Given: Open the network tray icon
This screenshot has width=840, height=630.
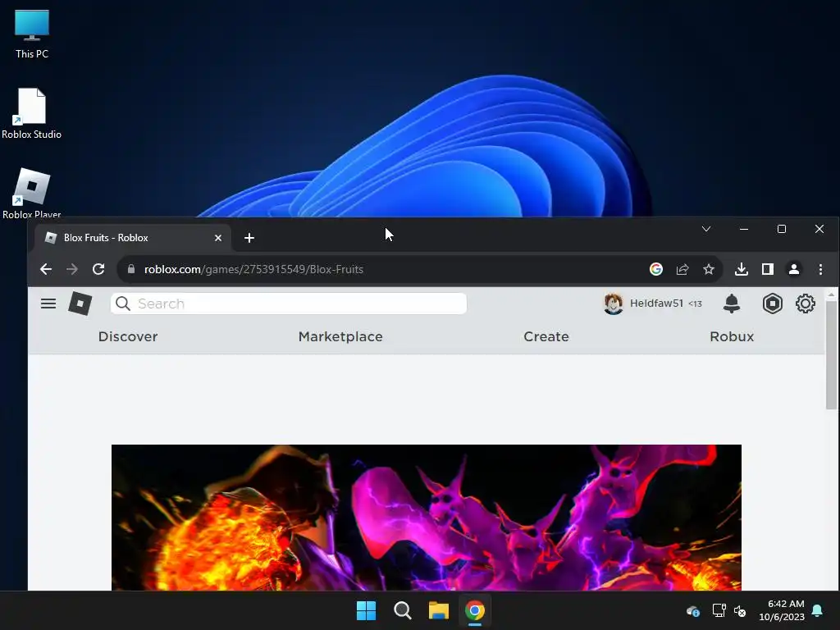Looking at the screenshot, I should click(719, 610).
